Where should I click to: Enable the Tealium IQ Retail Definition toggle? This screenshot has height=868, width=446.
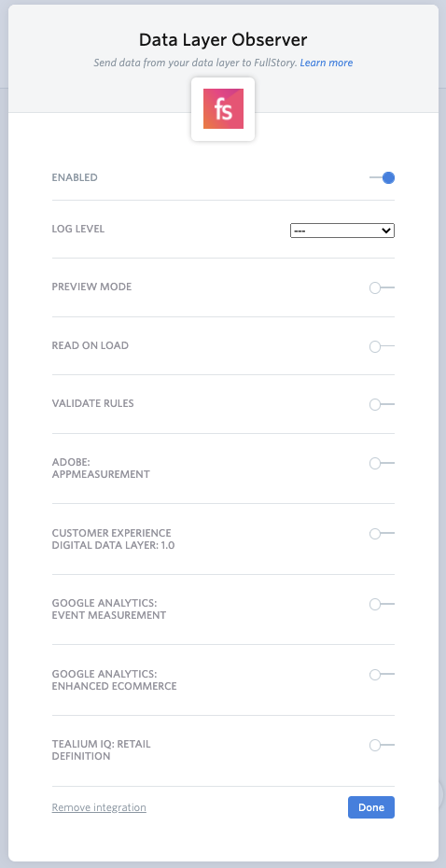(382, 745)
